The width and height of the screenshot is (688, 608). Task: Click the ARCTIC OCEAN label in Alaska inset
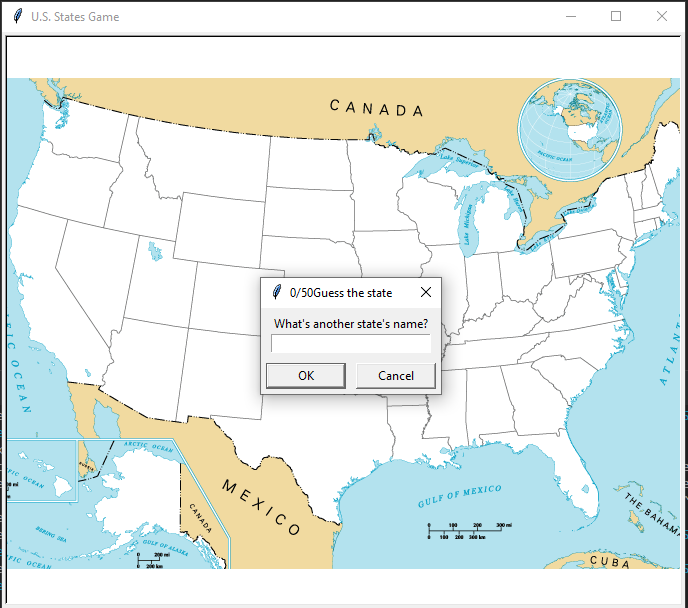148,446
